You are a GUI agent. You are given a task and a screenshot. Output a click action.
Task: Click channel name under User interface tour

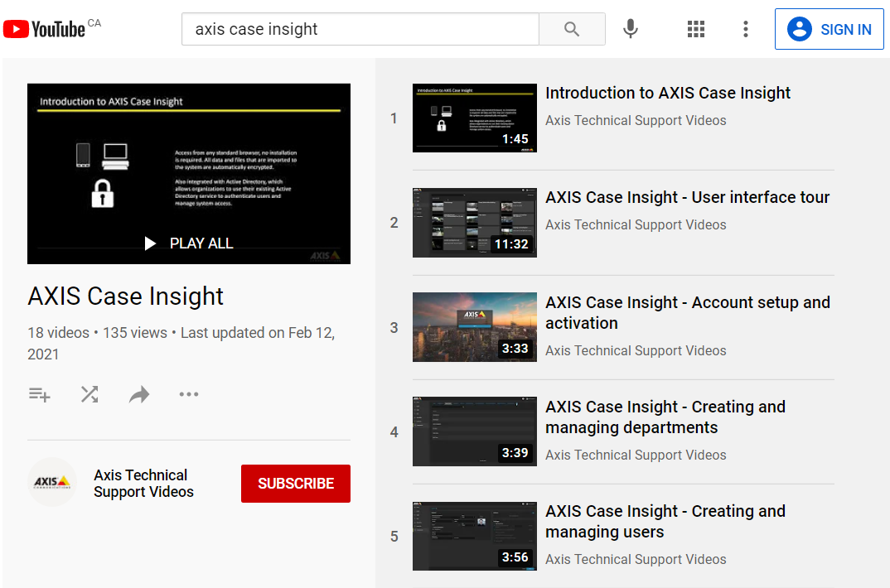[x=636, y=224]
